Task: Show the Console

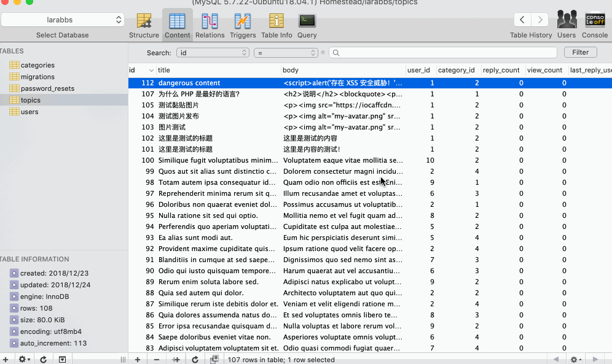Action: click(595, 25)
